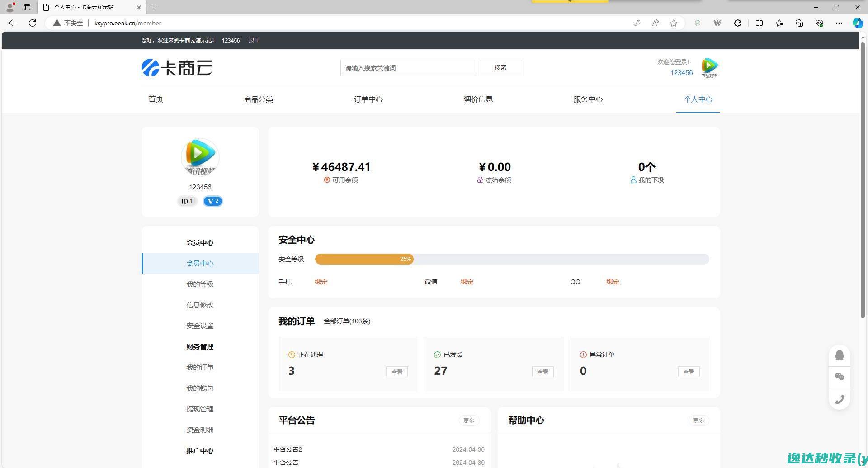Screen dimensions: 868x468
Task: Click the 可用余额 yen icon
Action: pos(327,180)
